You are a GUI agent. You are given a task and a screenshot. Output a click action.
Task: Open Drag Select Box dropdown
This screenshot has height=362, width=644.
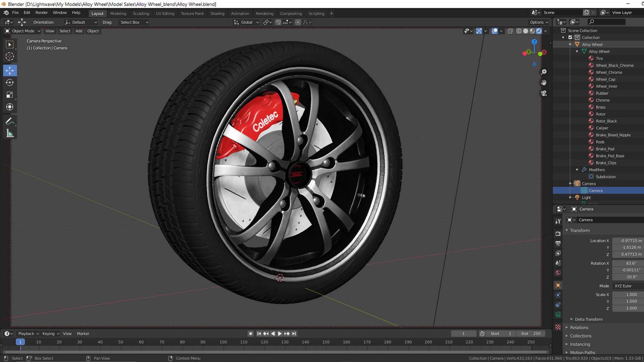(134, 22)
